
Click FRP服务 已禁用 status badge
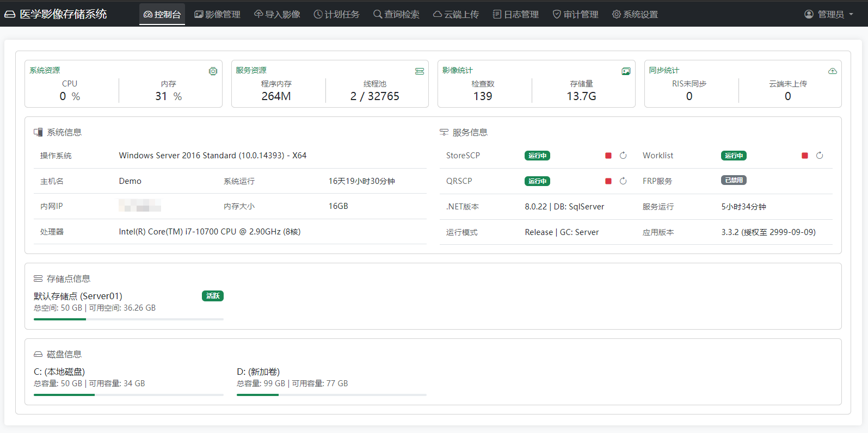point(734,180)
